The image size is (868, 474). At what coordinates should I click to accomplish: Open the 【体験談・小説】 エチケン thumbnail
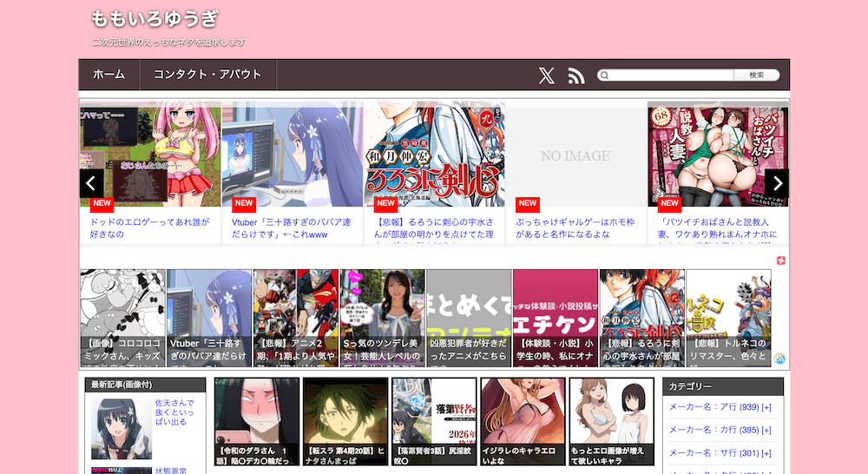[556, 318]
